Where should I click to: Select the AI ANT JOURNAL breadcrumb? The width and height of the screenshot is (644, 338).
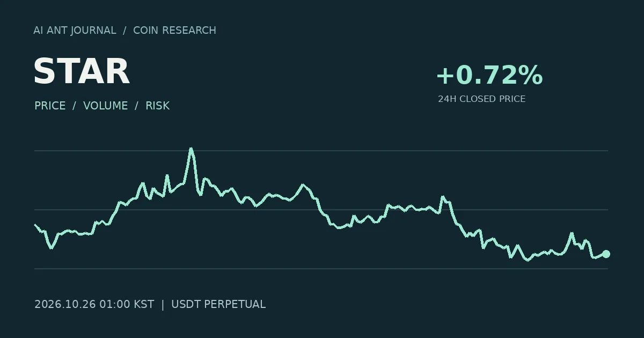point(75,31)
